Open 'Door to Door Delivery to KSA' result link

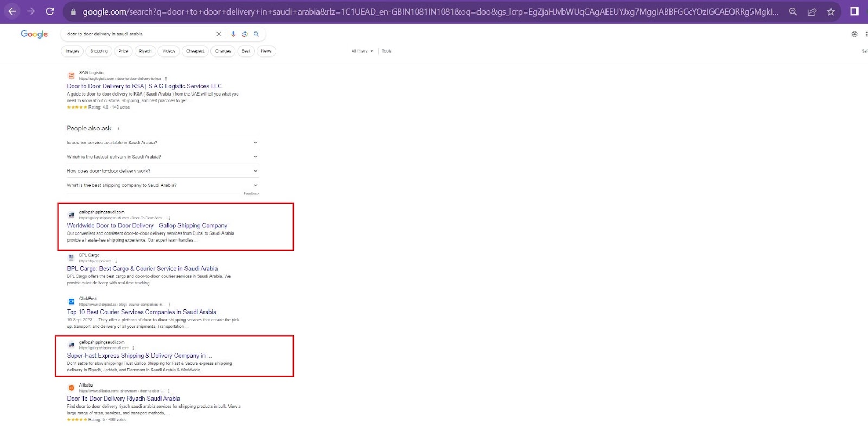144,86
